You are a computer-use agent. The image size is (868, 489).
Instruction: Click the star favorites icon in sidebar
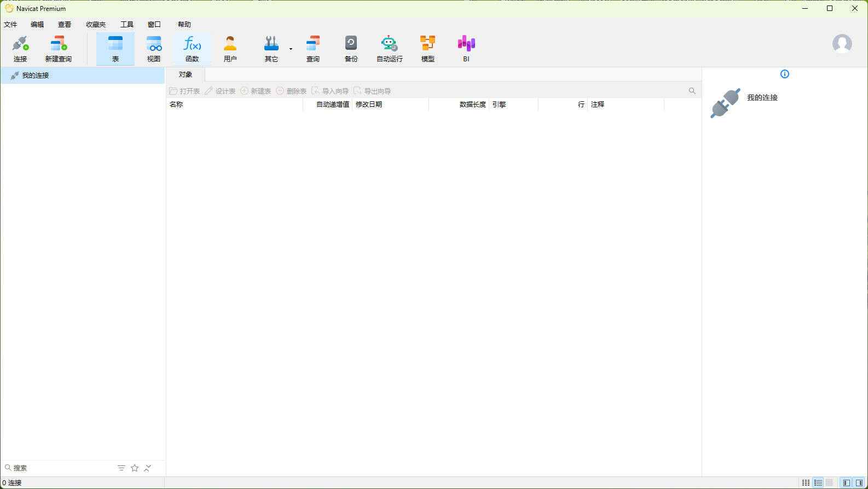(135, 468)
